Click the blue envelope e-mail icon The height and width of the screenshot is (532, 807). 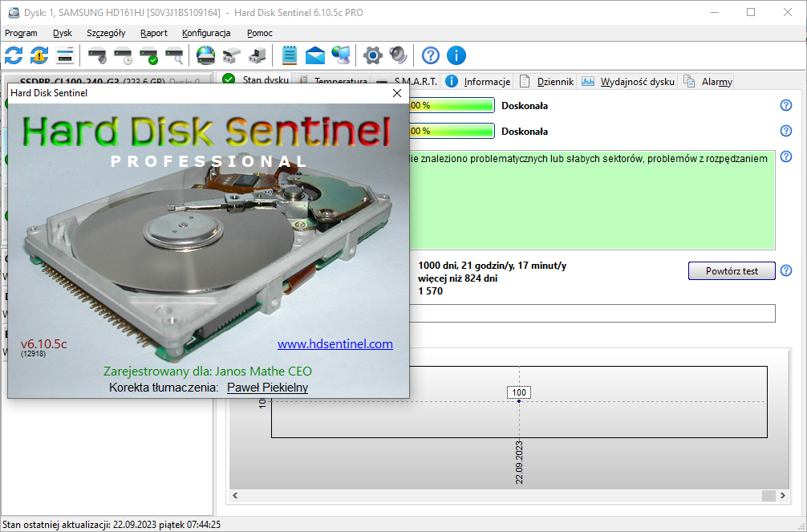[315, 55]
